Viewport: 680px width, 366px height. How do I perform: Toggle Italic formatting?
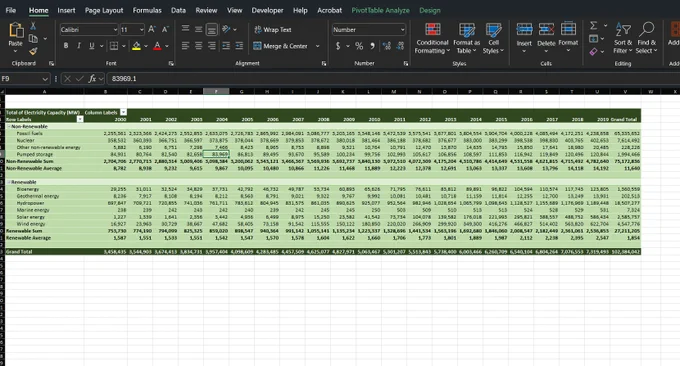coord(78,46)
